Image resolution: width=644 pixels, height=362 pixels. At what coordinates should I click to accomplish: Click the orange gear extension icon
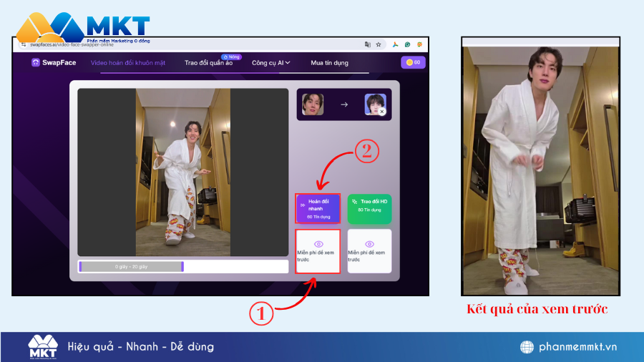pyautogui.click(x=419, y=44)
